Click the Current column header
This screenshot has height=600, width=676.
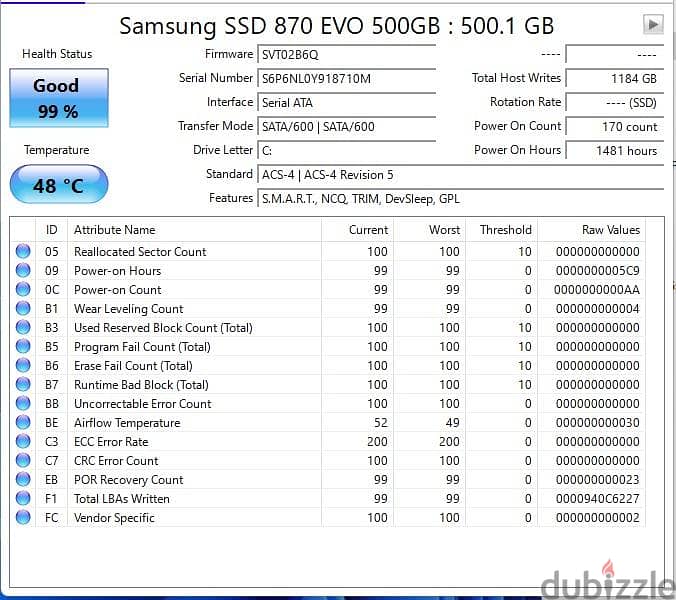coord(357,230)
